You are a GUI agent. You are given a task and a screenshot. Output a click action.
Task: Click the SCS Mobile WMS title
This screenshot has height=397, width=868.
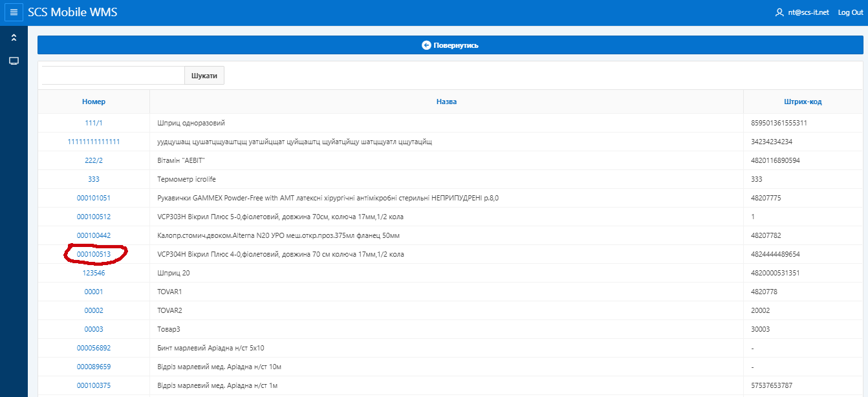[x=72, y=12]
